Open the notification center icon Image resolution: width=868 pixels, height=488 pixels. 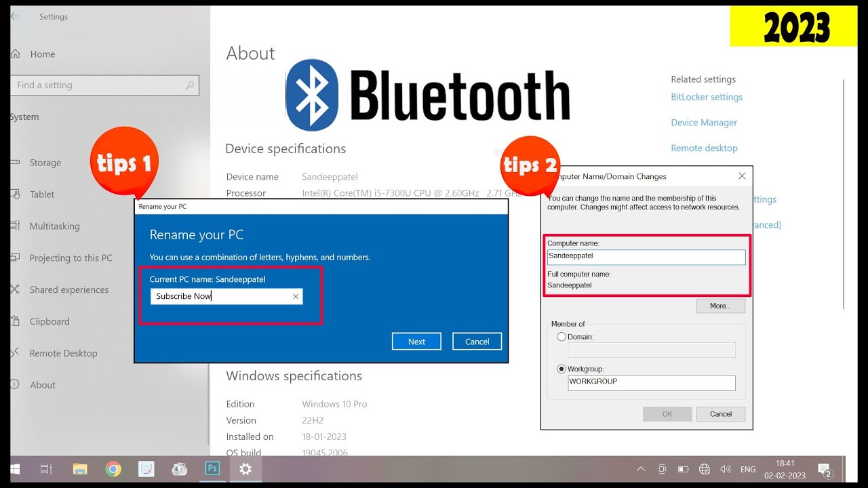pos(825,469)
